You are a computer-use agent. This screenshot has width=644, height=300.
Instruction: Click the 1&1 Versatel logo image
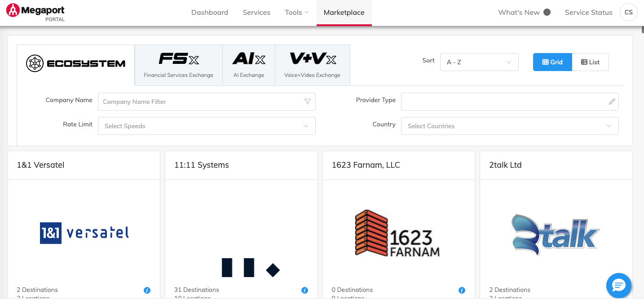point(84,233)
